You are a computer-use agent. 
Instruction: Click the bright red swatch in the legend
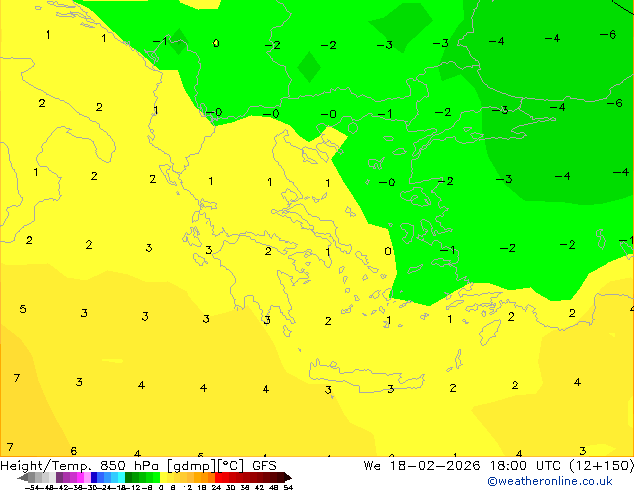click(218, 477)
